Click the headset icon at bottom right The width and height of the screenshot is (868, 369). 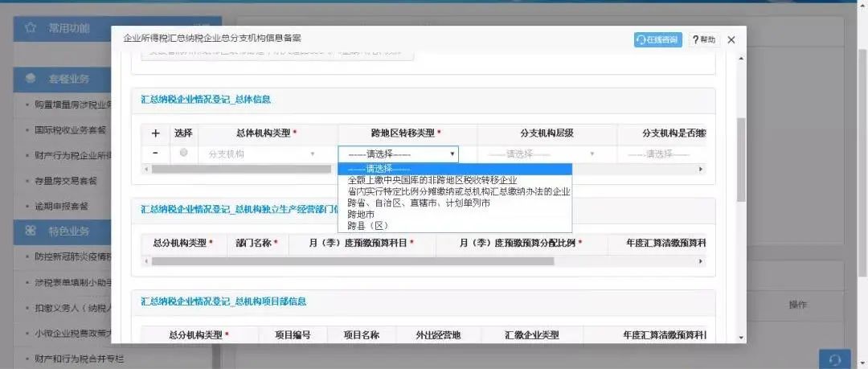(x=834, y=359)
